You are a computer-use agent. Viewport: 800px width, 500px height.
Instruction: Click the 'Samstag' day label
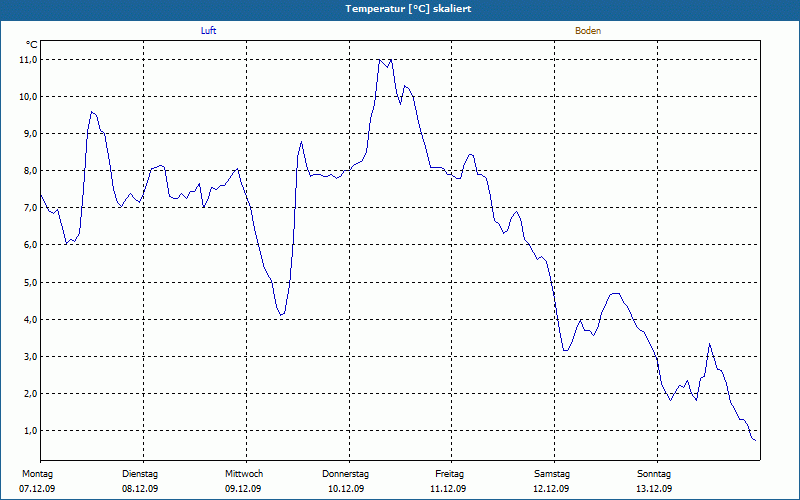[552, 474]
